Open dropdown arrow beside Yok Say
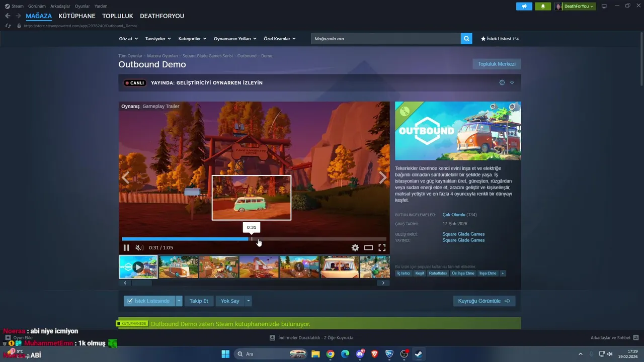The image size is (644, 362). pos(248,301)
